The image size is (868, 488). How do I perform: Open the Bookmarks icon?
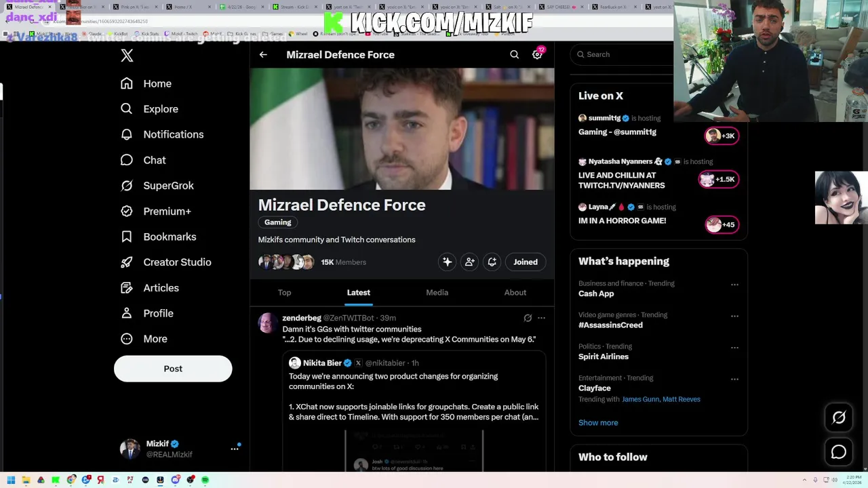click(x=126, y=237)
